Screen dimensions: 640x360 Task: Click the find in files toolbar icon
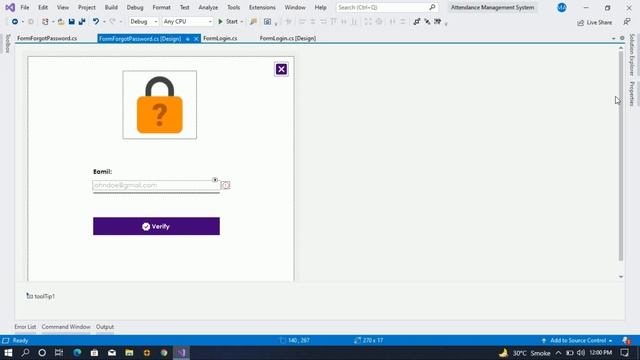click(x=253, y=22)
